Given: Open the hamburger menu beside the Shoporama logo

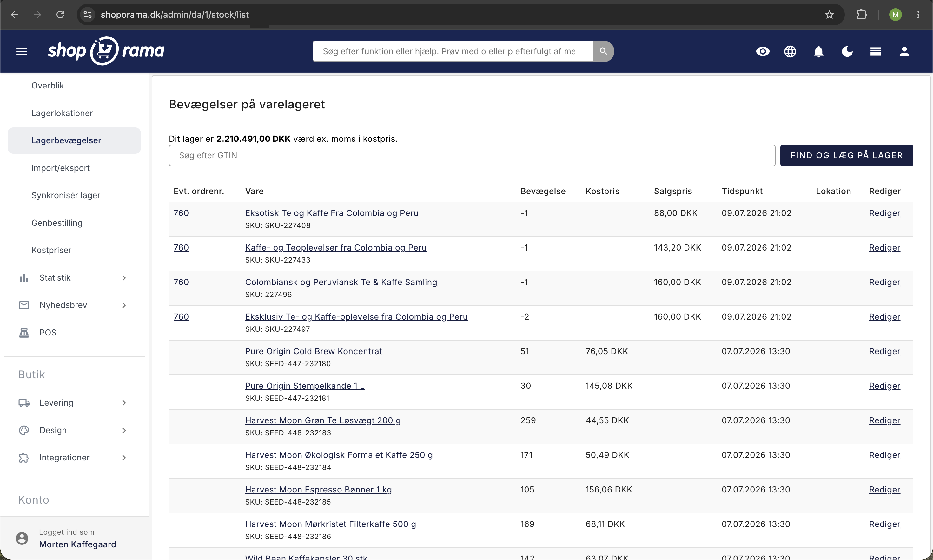Looking at the screenshot, I should tap(22, 51).
